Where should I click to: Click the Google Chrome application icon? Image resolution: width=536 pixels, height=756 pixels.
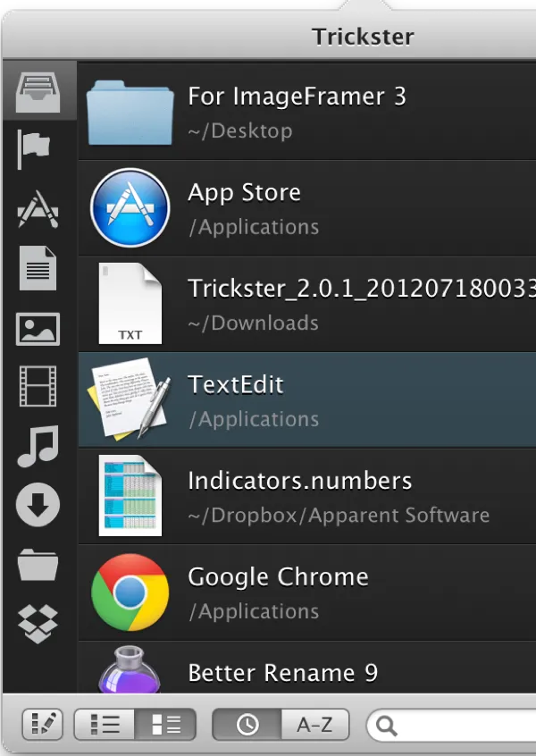tap(130, 592)
